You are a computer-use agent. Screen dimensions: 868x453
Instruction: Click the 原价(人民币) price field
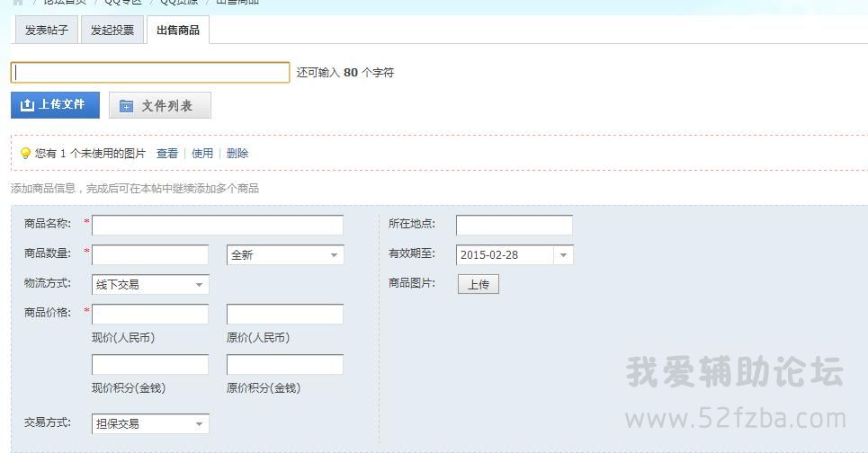tap(285, 315)
